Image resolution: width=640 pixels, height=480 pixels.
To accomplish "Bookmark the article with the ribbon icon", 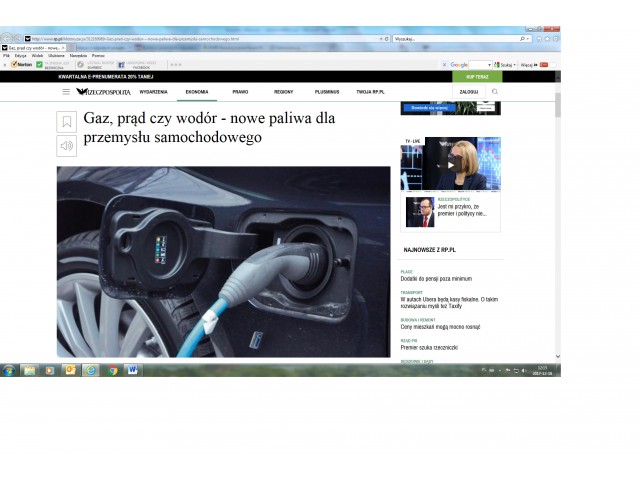I will click(x=66, y=122).
